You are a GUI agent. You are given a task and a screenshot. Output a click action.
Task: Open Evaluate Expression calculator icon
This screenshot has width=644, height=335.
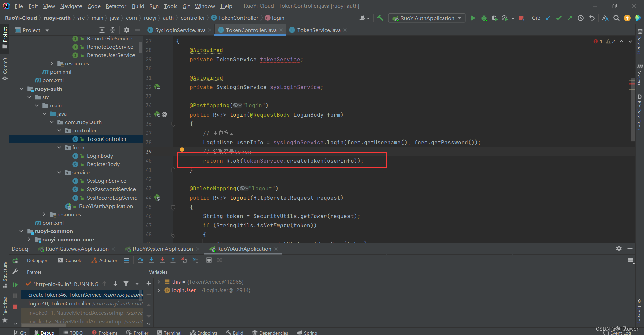pyautogui.click(x=209, y=260)
